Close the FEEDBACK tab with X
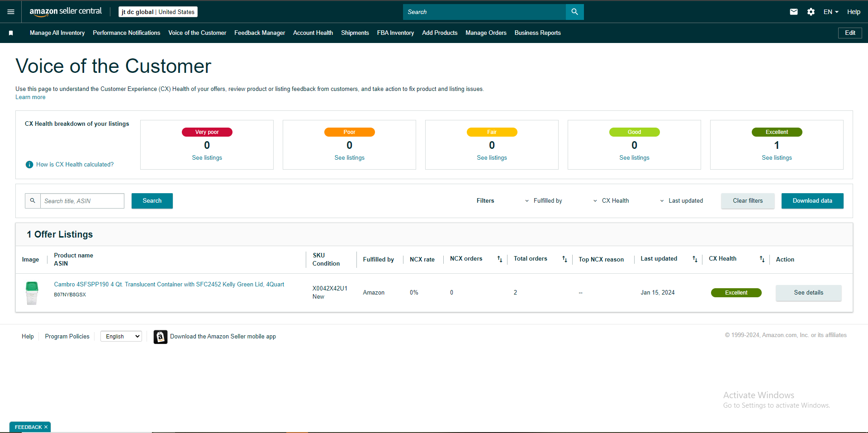The height and width of the screenshot is (433, 868). point(46,427)
